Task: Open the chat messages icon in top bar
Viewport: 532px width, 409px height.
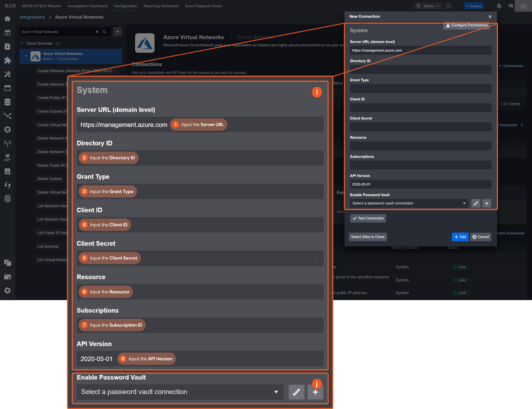Action: pos(511,6)
